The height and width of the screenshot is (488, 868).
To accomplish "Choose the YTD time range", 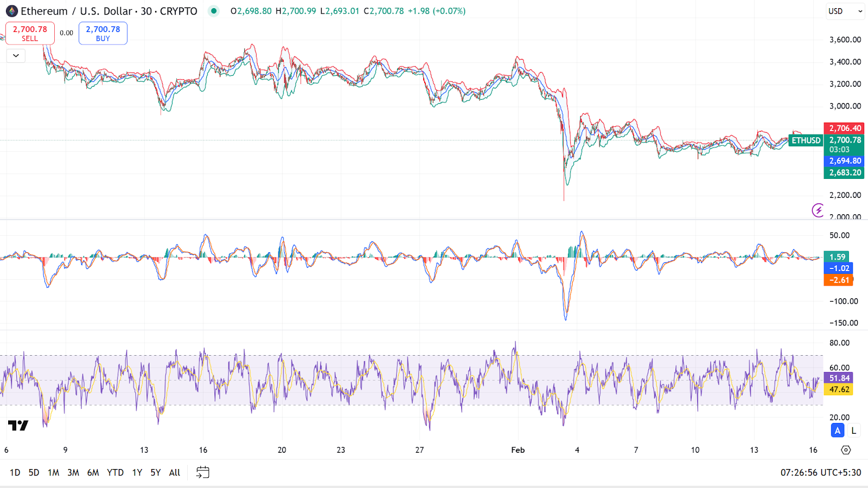I will [x=115, y=472].
